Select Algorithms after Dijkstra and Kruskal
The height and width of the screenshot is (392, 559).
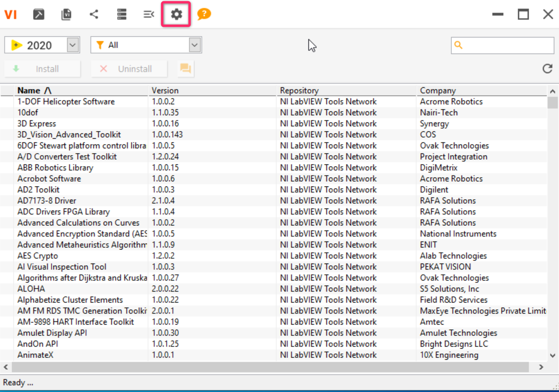(x=274, y=278)
